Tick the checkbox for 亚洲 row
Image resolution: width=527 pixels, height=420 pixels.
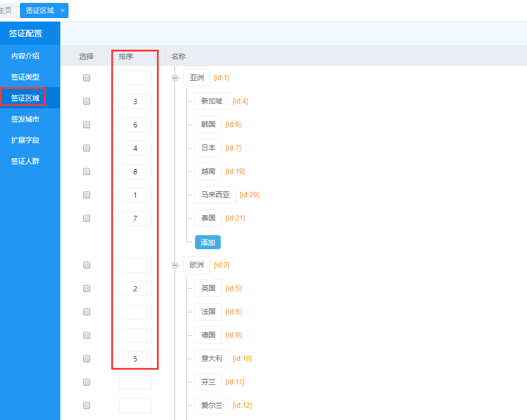tap(87, 78)
